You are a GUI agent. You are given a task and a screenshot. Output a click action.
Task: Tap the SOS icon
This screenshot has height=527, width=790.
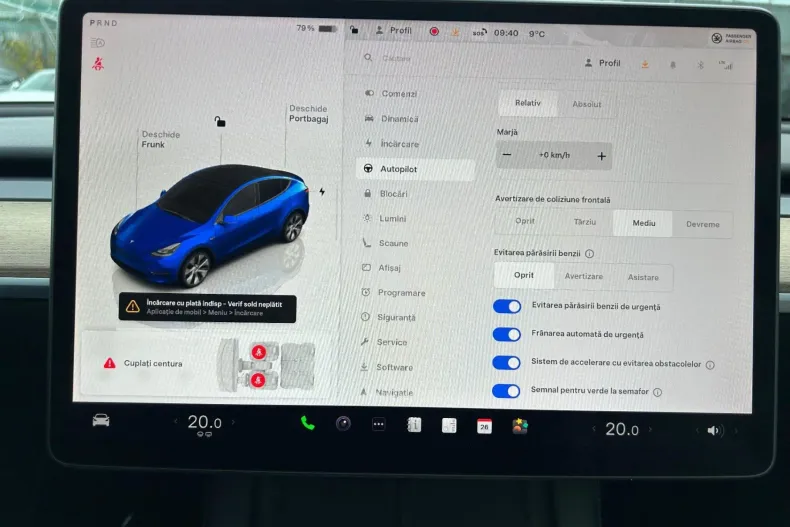click(479, 33)
